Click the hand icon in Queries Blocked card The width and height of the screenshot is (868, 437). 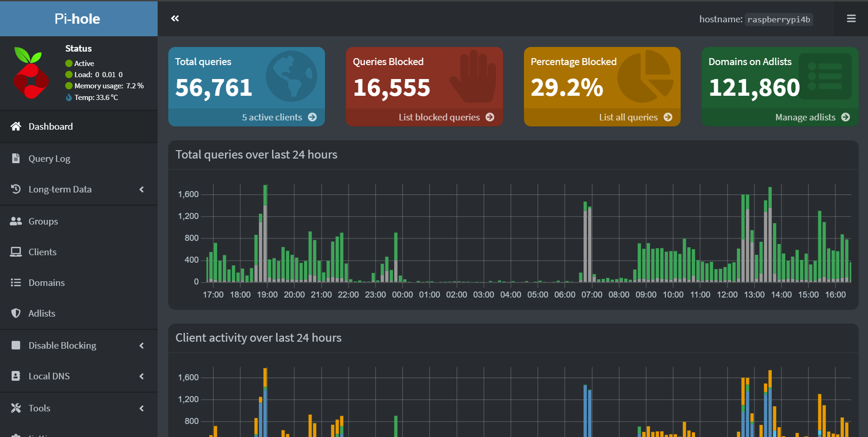pyautogui.click(x=473, y=76)
